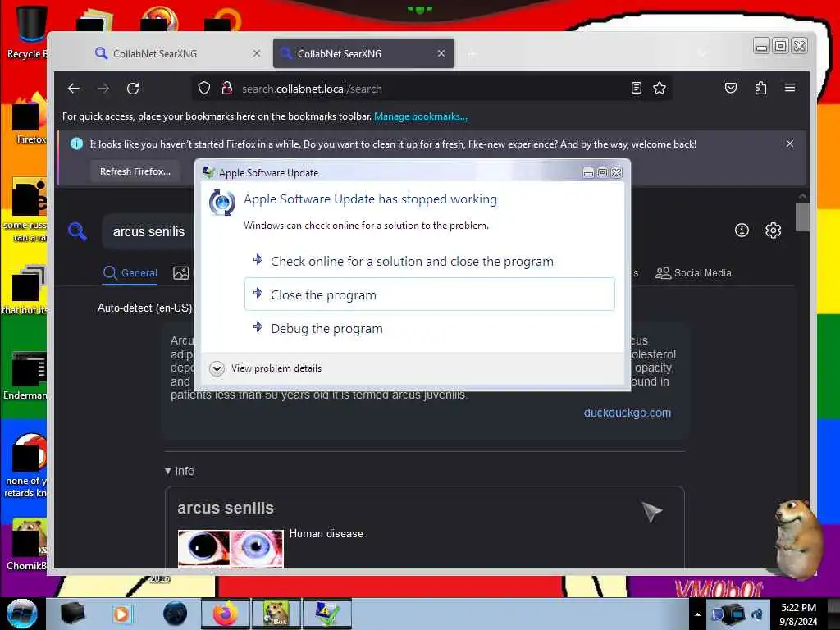The height and width of the screenshot is (630, 840).
Task: Click the insecure lock icon in address bar
Action: pos(227,88)
